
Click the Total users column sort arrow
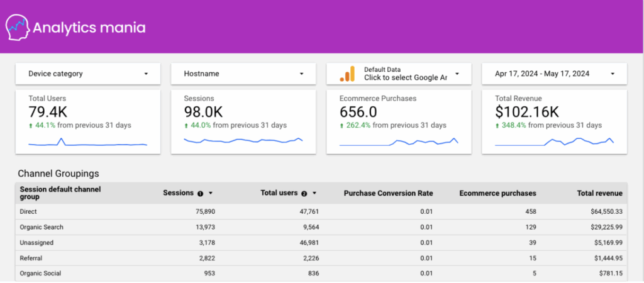pyautogui.click(x=314, y=194)
